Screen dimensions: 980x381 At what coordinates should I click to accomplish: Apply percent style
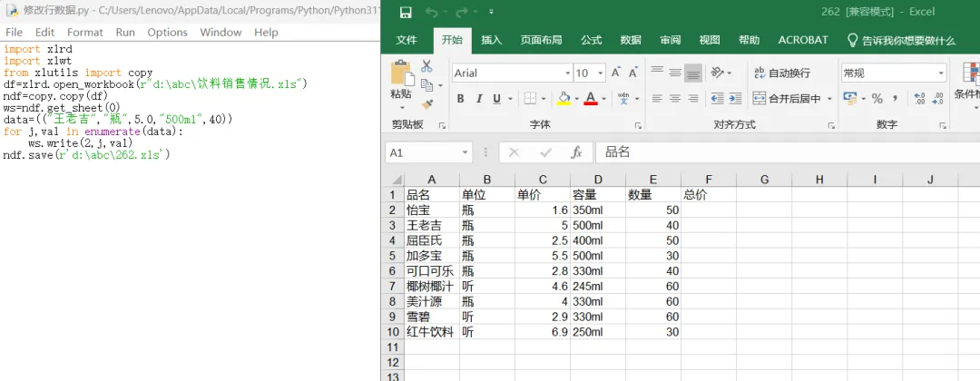click(x=877, y=99)
